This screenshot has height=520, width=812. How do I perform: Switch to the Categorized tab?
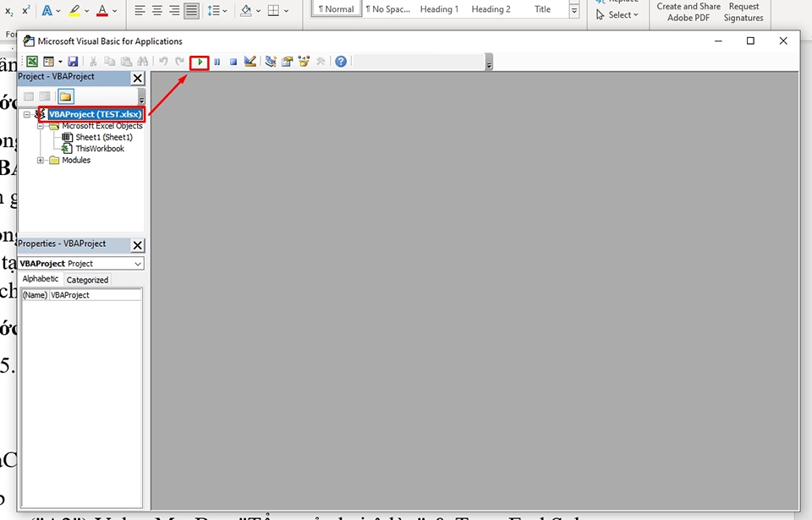(87, 280)
